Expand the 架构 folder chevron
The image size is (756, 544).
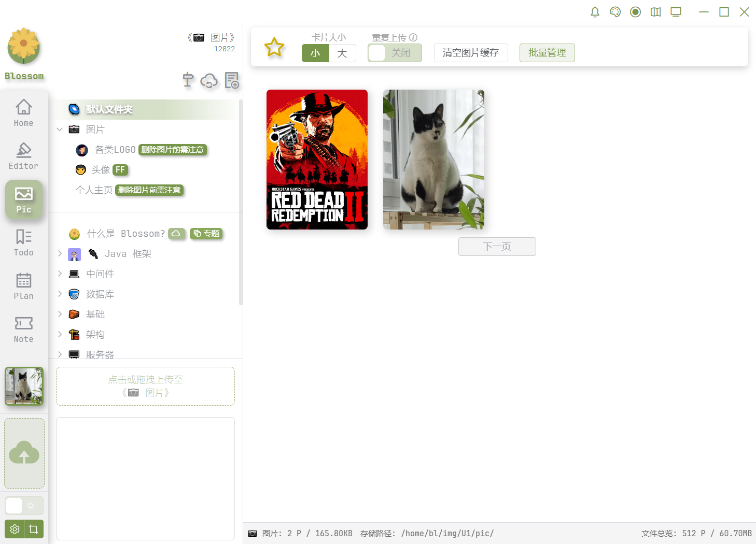60,334
